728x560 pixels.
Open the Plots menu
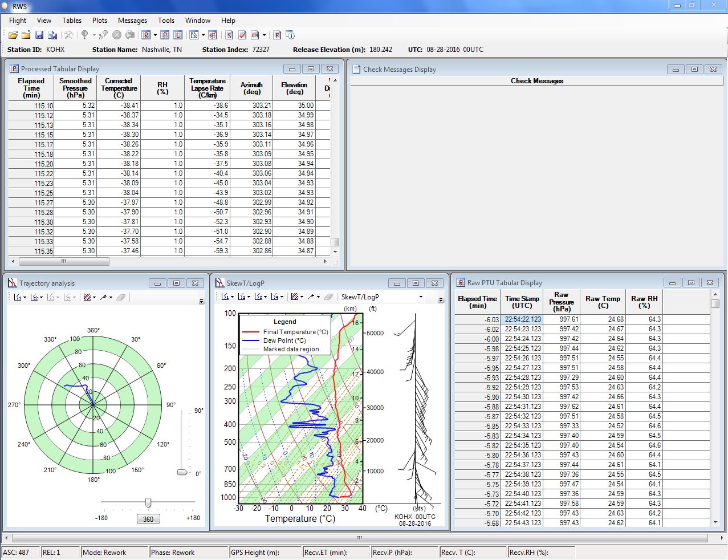(x=100, y=21)
